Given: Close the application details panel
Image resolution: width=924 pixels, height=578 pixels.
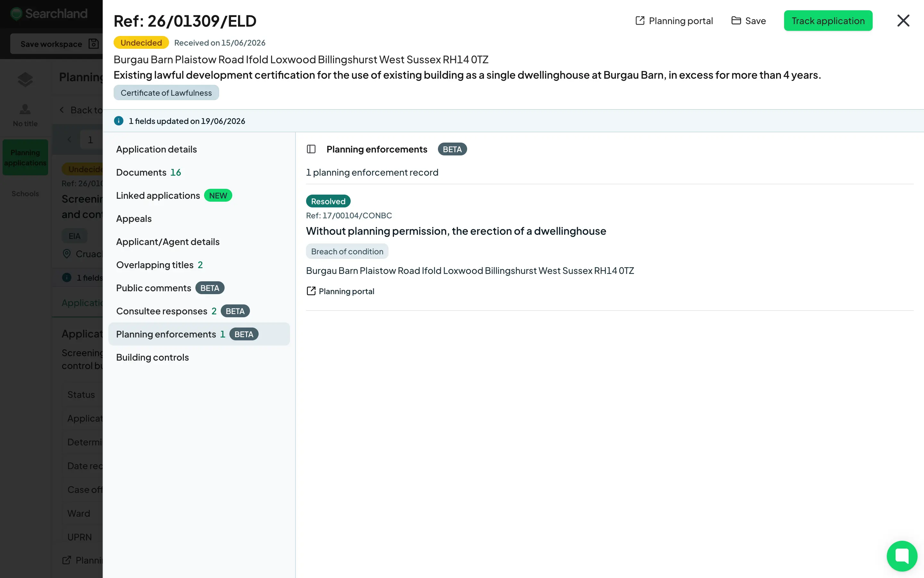Looking at the screenshot, I should 903,21.
